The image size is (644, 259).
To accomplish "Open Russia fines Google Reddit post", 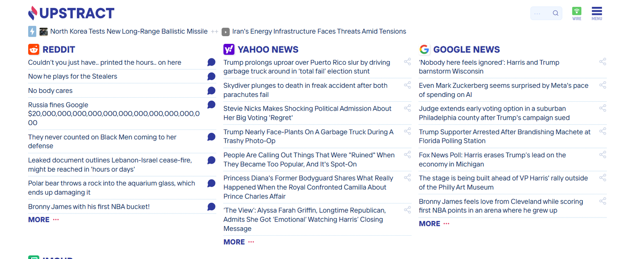I will [114, 114].
